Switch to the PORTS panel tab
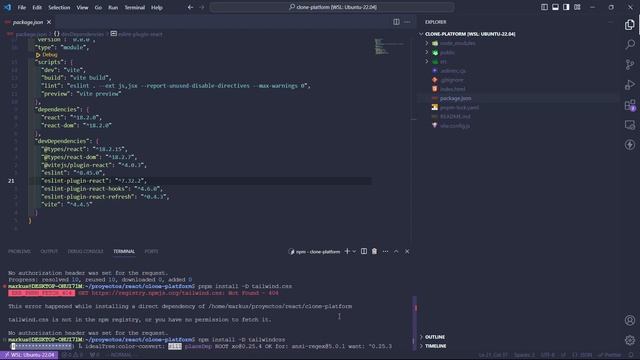 coord(151,251)
